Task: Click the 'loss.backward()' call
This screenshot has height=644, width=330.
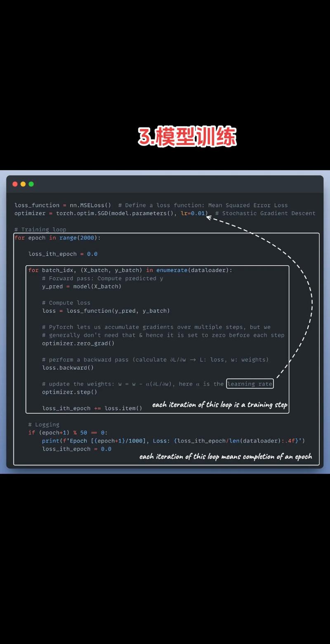Action: 69,367
